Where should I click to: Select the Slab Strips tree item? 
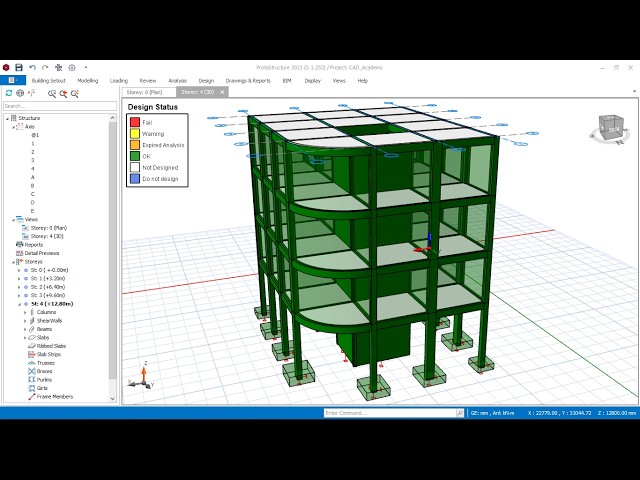click(x=44, y=354)
